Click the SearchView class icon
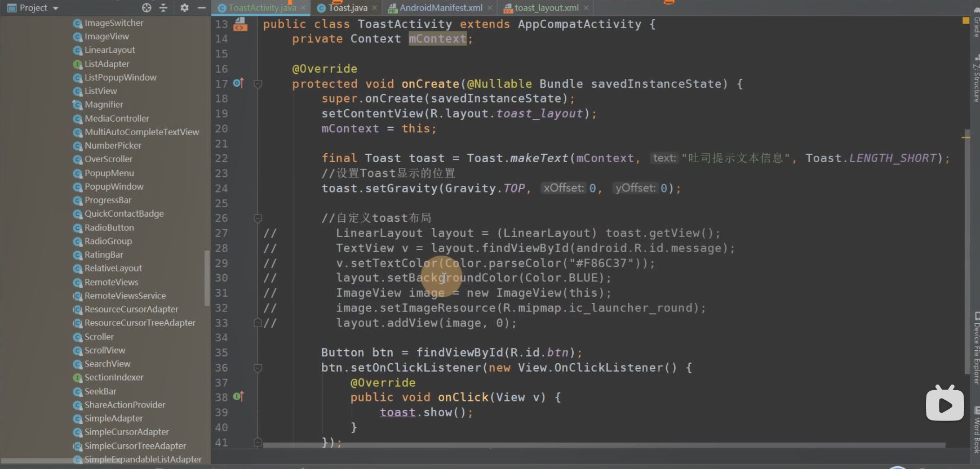This screenshot has width=980, height=469. coord(78,364)
